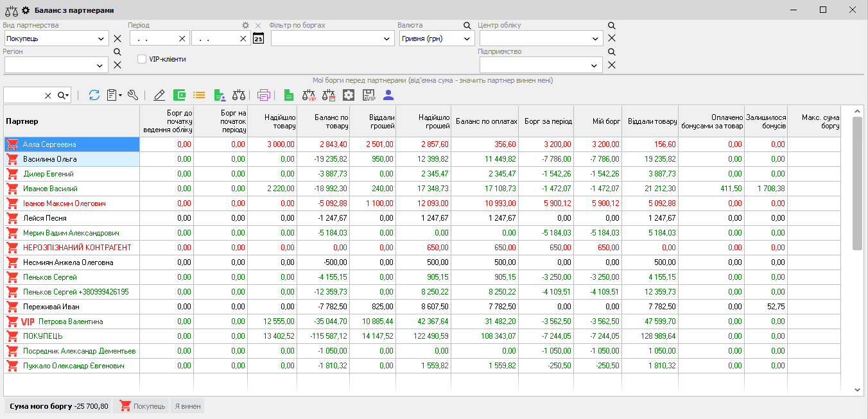Click the save VIP floppy disk icon
The height and width of the screenshot is (419, 868).
369,95
